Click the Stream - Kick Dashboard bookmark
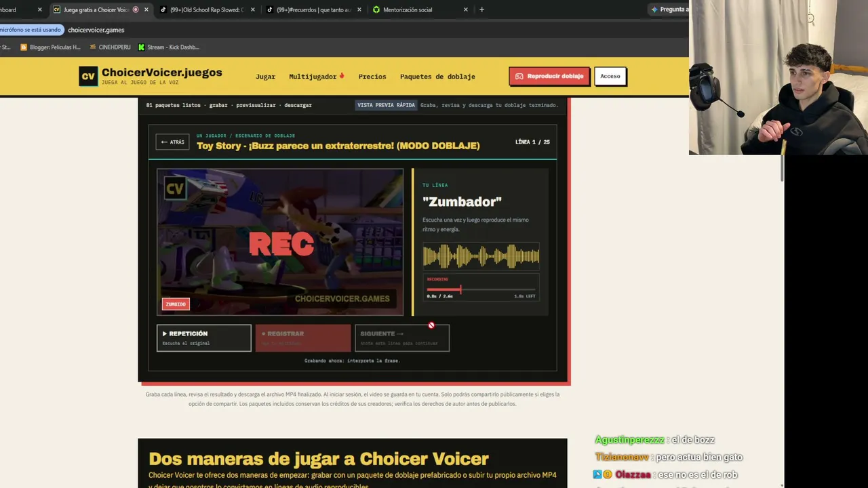This screenshot has height=488, width=868. tap(168, 47)
